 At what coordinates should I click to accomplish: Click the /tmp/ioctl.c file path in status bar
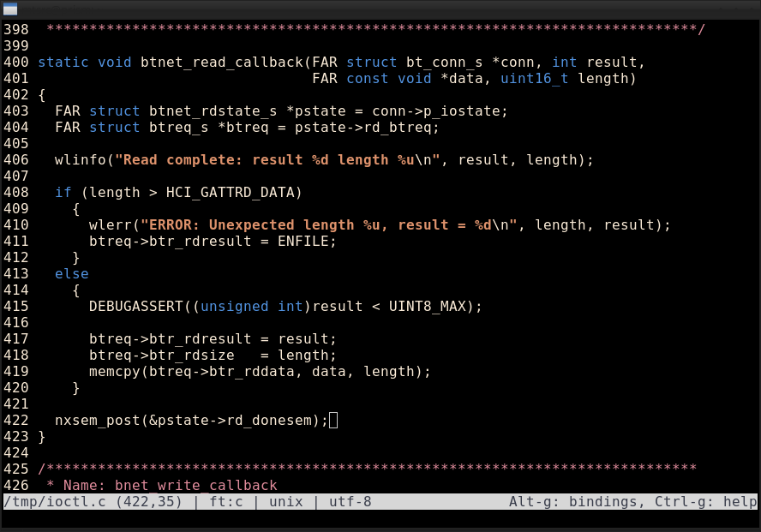51,502
